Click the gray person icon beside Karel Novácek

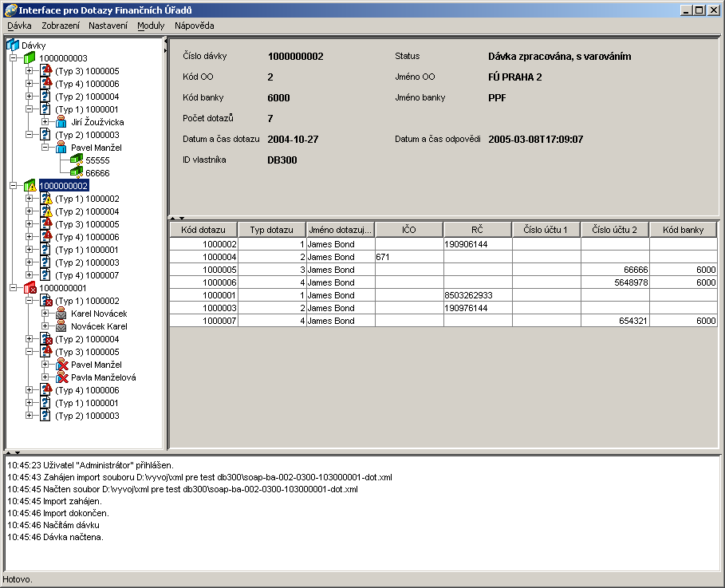click(61, 314)
